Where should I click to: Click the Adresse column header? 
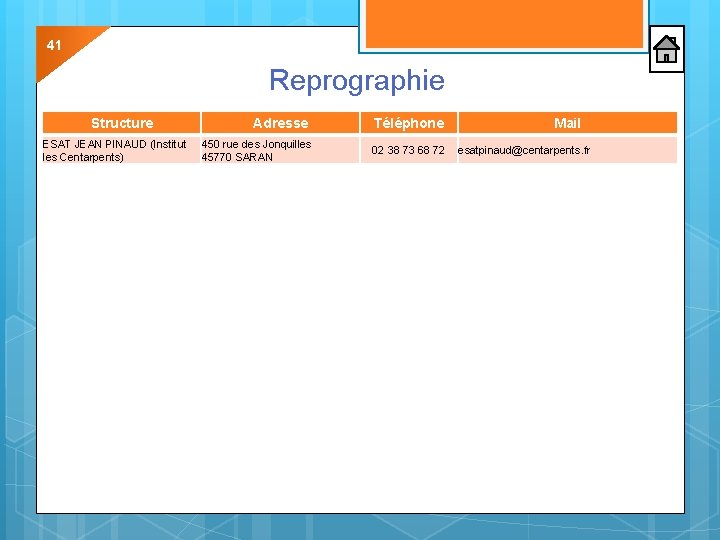(280, 123)
